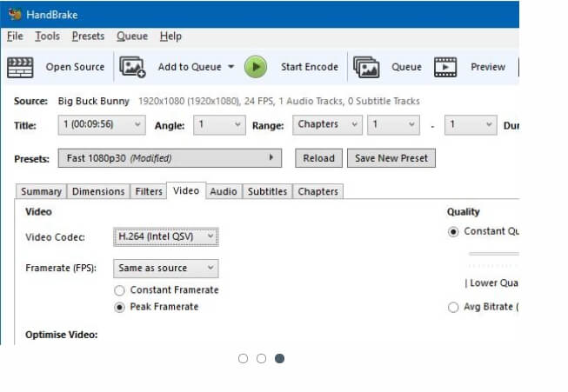Expand the Title dropdown showing 1 (00:09:56)
The width and height of the screenshot is (568, 392).
point(102,125)
